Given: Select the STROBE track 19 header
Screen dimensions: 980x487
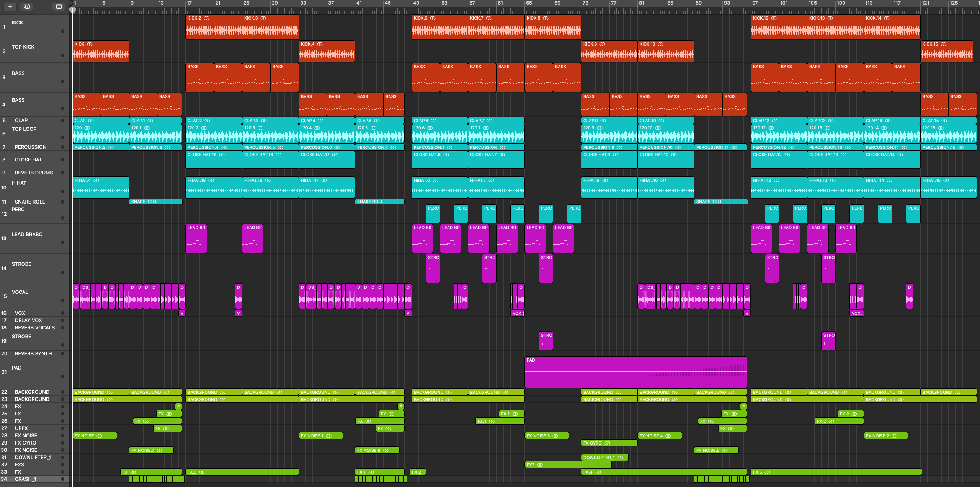Looking at the screenshot, I should [34, 341].
